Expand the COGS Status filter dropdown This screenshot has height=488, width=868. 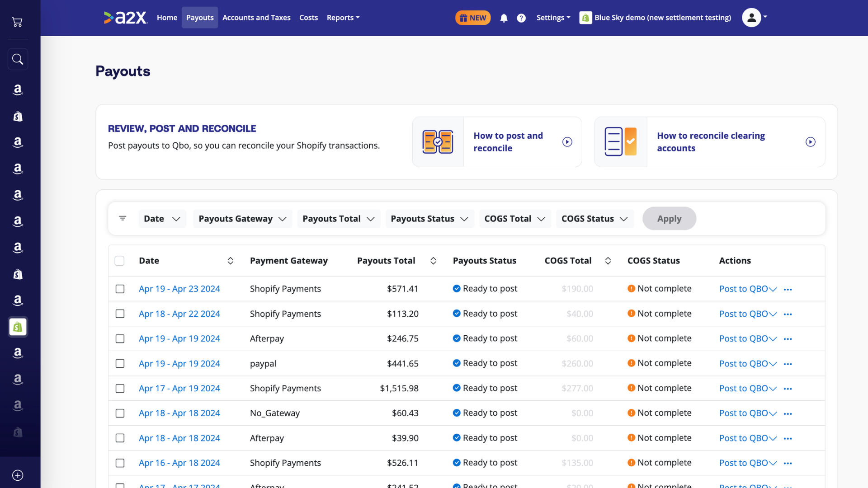[595, 219]
